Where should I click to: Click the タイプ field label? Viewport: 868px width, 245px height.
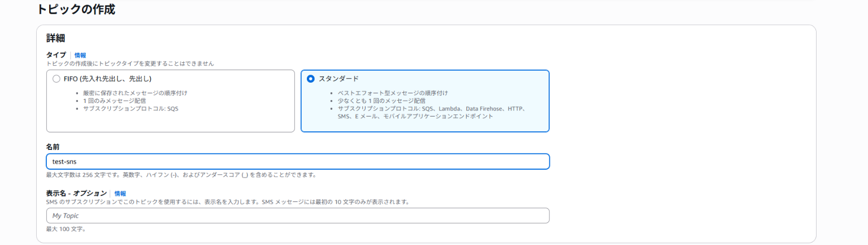point(56,55)
